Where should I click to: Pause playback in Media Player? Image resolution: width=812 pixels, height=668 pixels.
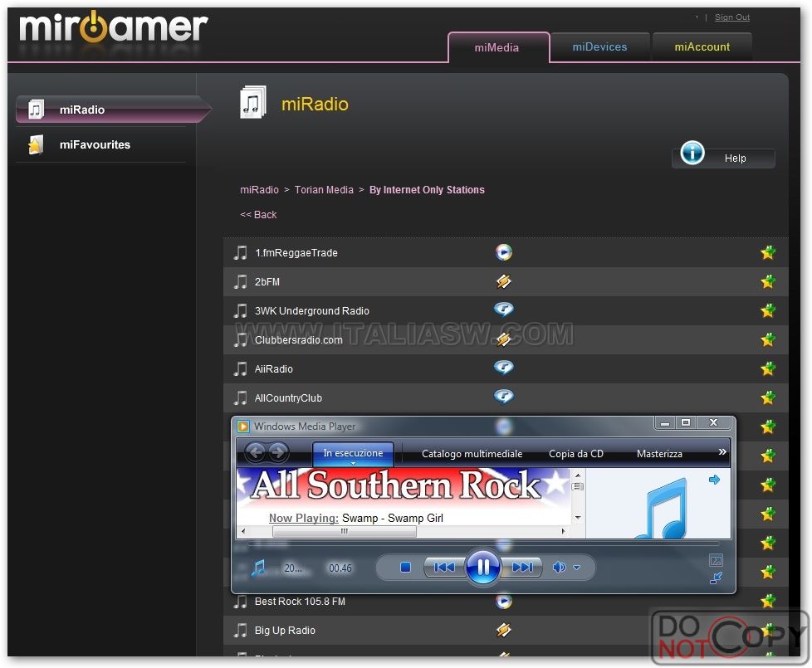pos(482,567)
